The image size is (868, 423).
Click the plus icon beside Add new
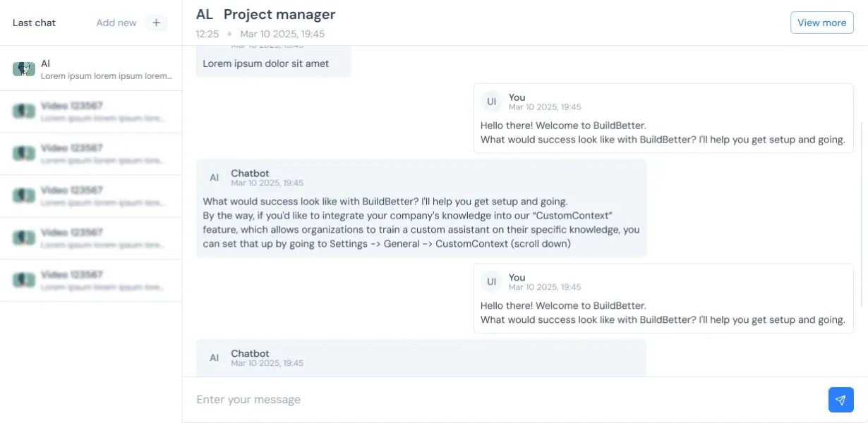[157, 23]
